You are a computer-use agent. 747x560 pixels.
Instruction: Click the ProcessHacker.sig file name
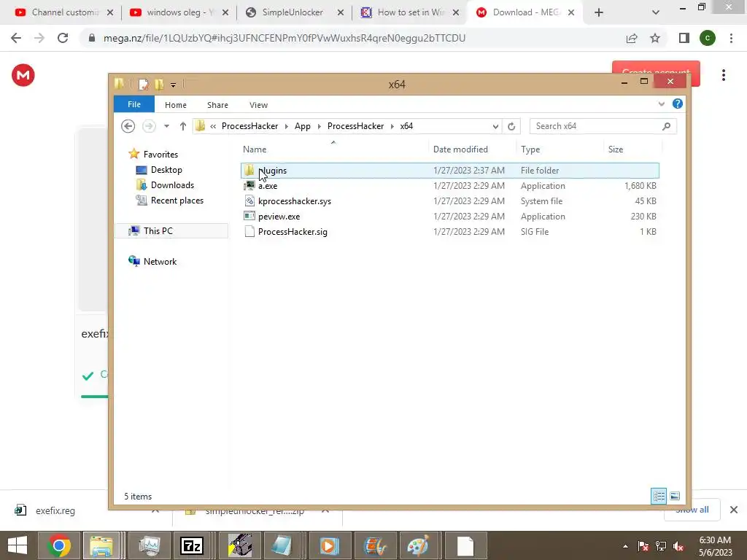[293, 231]
